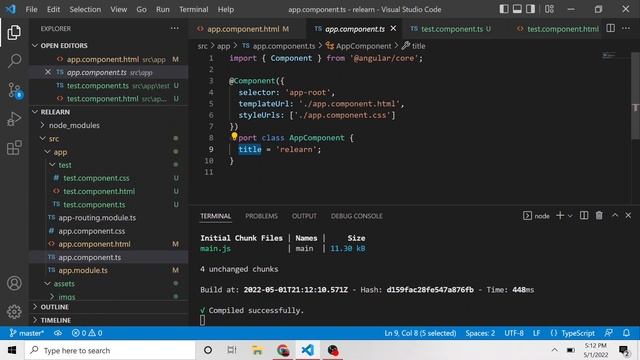Expand the Timeline section

[35, 320]
